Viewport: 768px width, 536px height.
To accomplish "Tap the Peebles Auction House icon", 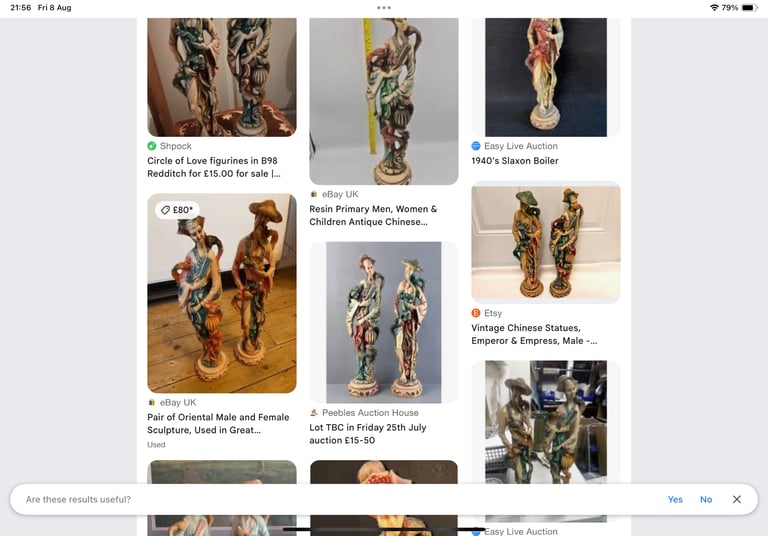I will pos(314,413).
